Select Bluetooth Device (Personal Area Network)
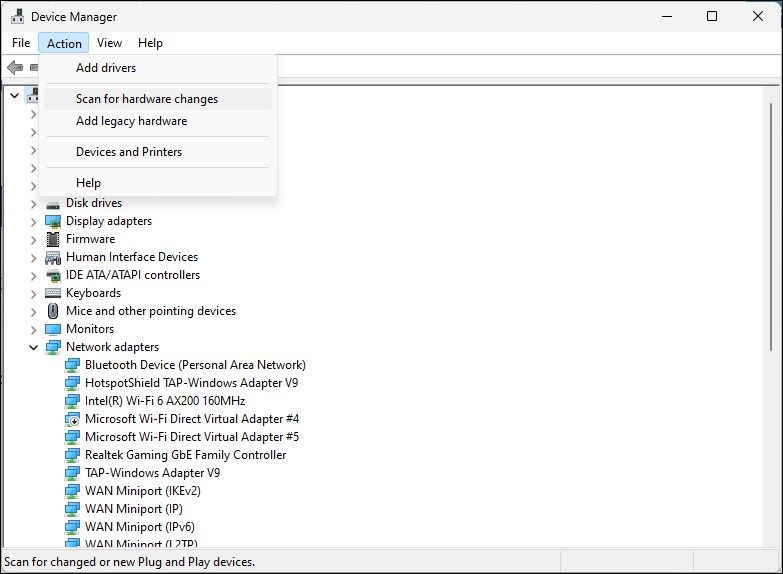783x574 pixels. click(195, 365)
